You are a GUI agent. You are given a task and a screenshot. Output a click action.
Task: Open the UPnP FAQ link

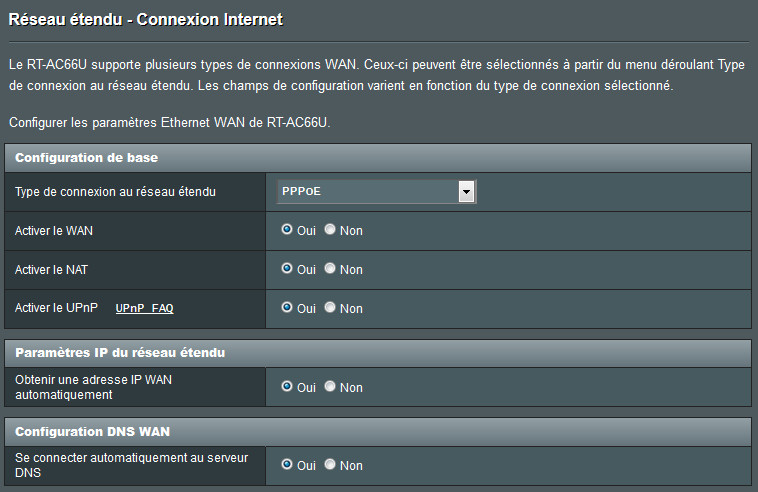(144, 309)
